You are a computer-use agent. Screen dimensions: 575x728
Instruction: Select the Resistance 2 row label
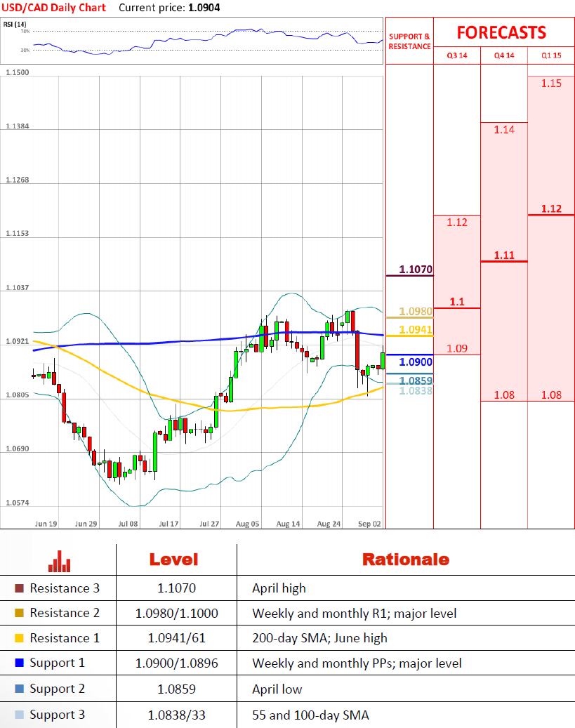65,613
